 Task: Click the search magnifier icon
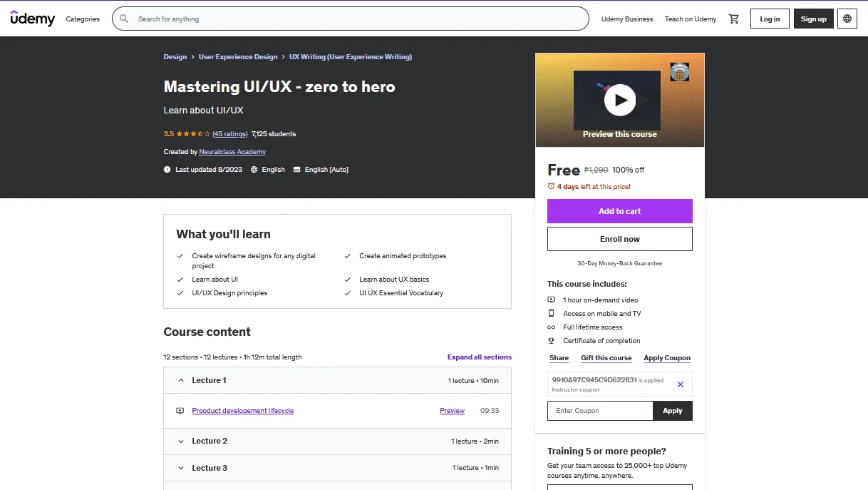125,19
